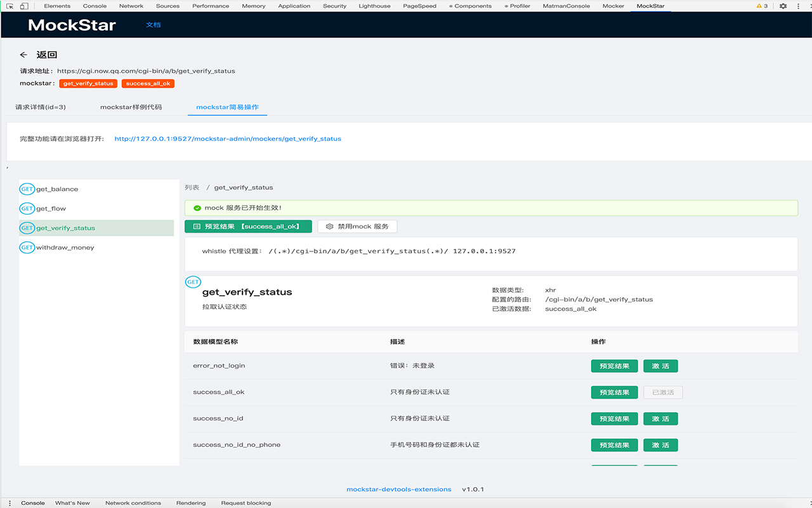Activate the error_not_login data model
The height and width of the screenshot is (508, 812).
tap(660, 366)
